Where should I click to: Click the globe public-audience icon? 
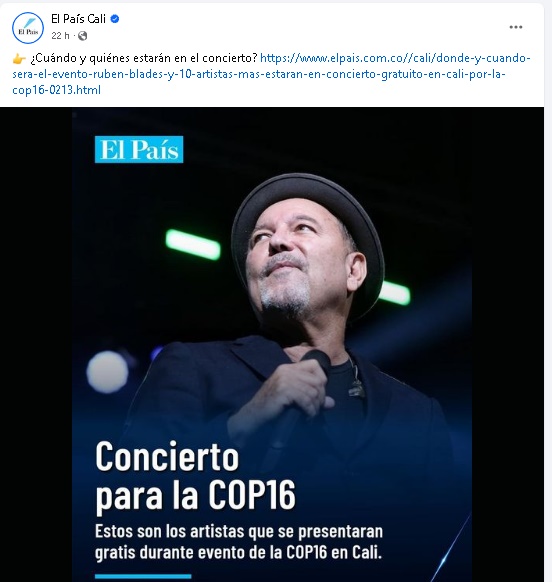[x=83, y=36]
